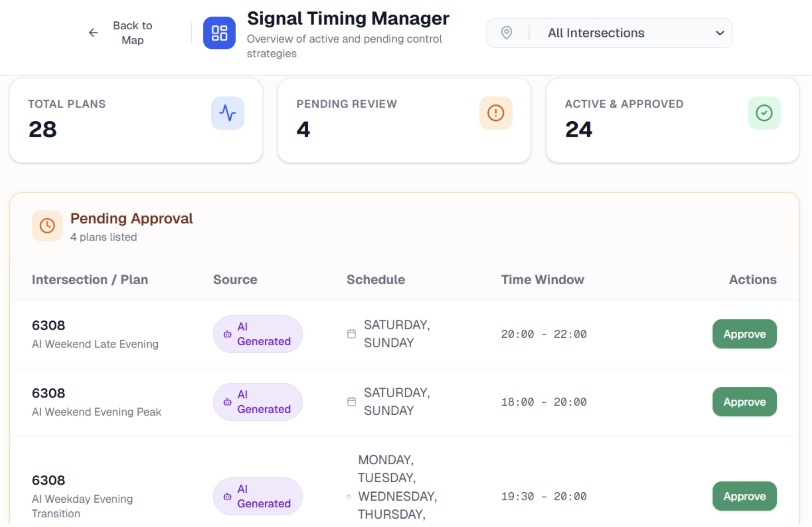Click the 18:00 - 20:00 time window
Viewport: 812px width, 527px height.
coord(544,402)
